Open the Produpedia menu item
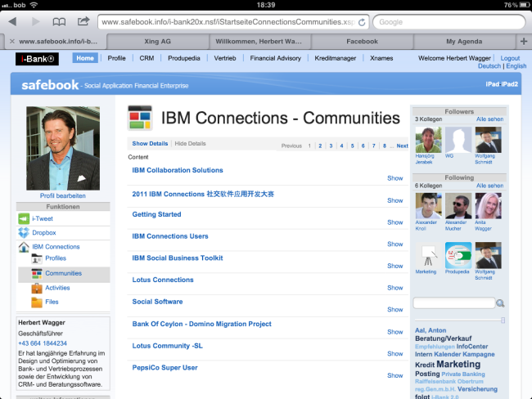The height and width of the screenshot is (399, 532). [x=184, y=58]
